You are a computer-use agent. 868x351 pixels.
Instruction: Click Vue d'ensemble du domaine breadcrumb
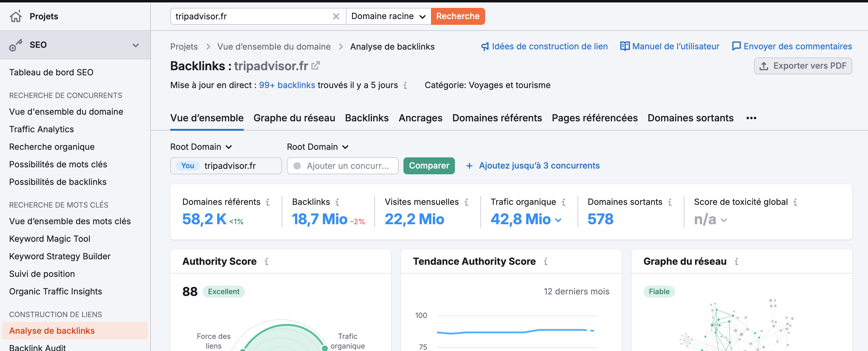(x=273, y=47)
